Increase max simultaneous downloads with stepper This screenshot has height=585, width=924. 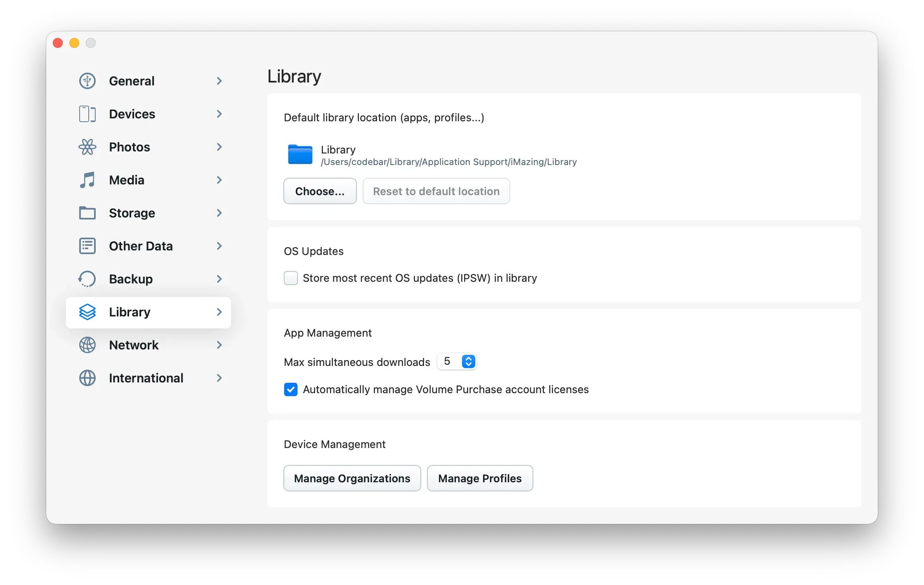(x=469, y=358)
